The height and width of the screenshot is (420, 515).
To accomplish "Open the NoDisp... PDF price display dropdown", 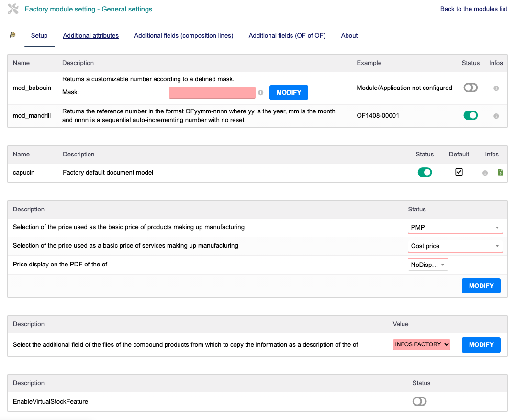I will 428,265.
